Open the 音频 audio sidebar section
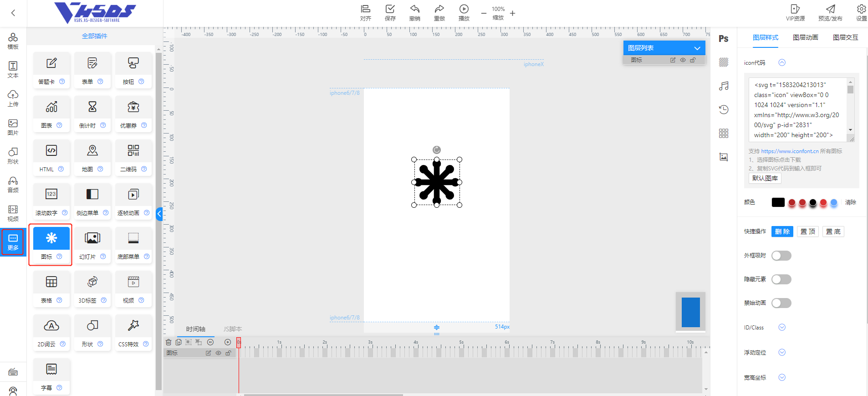Viewport: 868px width, 396px height. point(13,185)
